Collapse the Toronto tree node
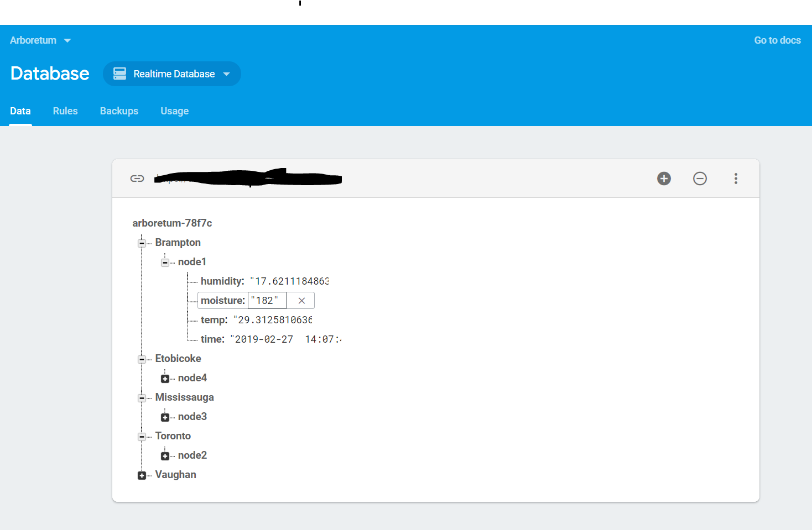 (x=142, y=437)
